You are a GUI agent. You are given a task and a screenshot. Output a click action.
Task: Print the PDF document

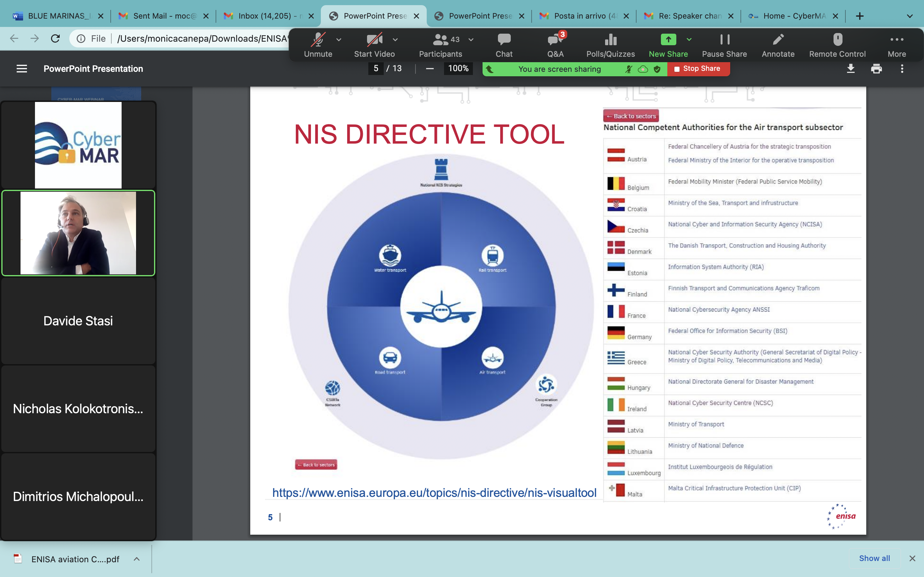(x=876, y=69)
